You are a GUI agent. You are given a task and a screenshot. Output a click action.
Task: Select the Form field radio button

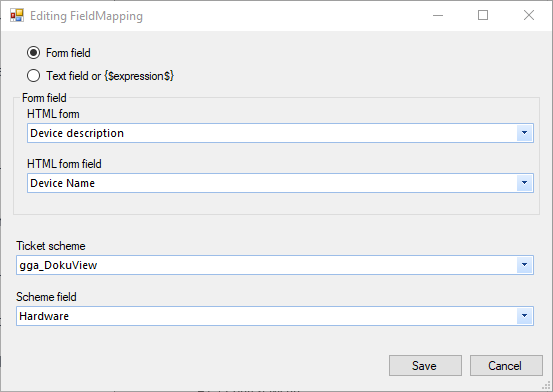(34, 53)
